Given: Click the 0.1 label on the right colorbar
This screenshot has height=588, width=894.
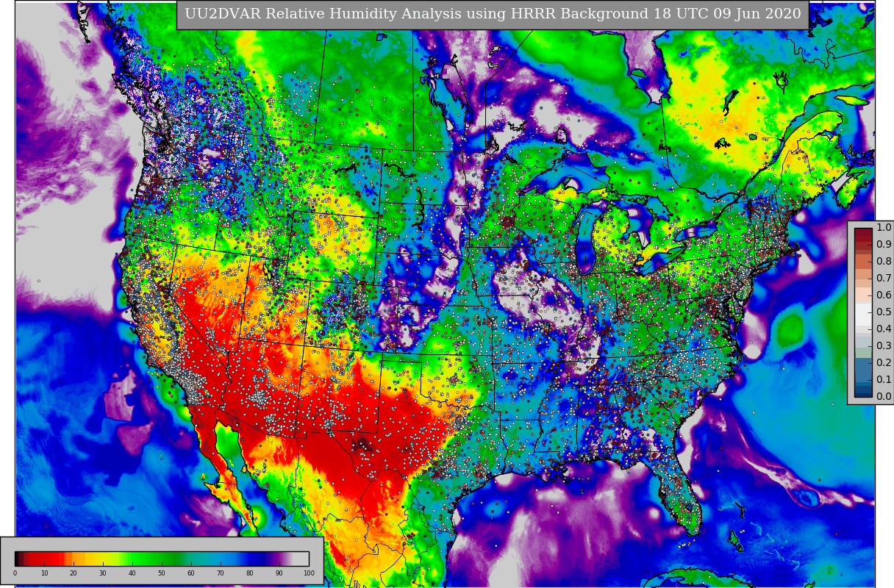Looking at the screenshot, I should [x=884, y=380].
